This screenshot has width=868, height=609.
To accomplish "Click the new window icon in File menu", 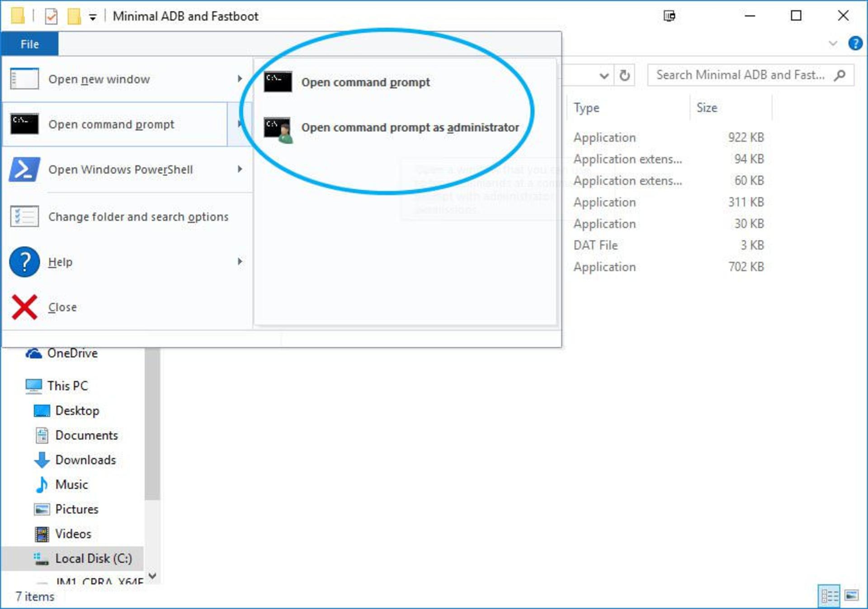I will (x=24, y=79).
